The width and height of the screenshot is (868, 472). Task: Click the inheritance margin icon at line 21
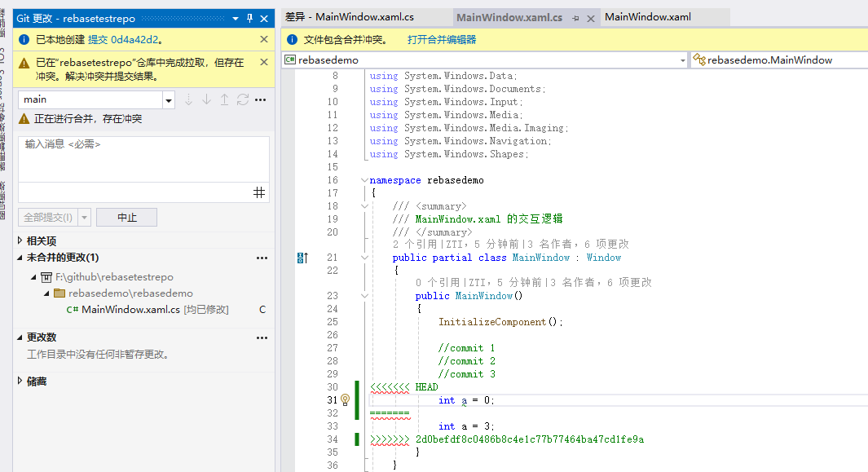pos(302,258)
